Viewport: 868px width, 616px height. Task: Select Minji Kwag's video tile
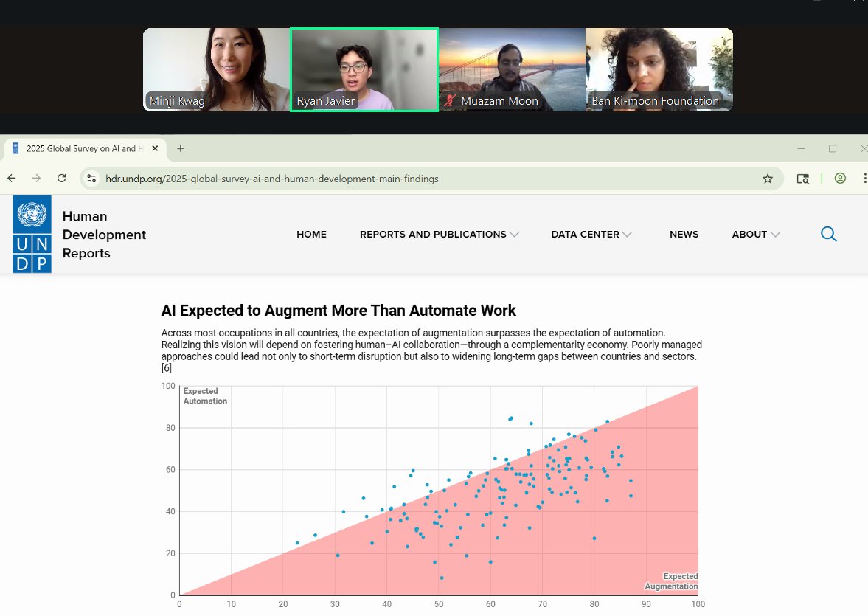(x=216, y=70)
